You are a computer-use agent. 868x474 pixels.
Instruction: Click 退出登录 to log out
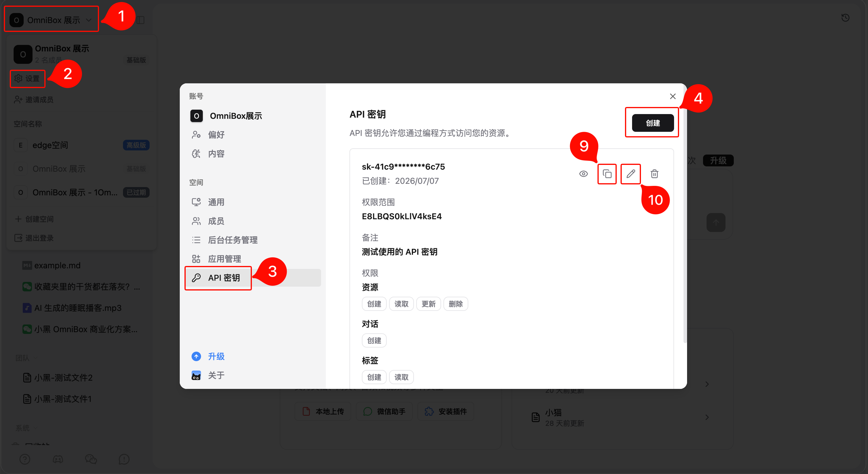34,238
